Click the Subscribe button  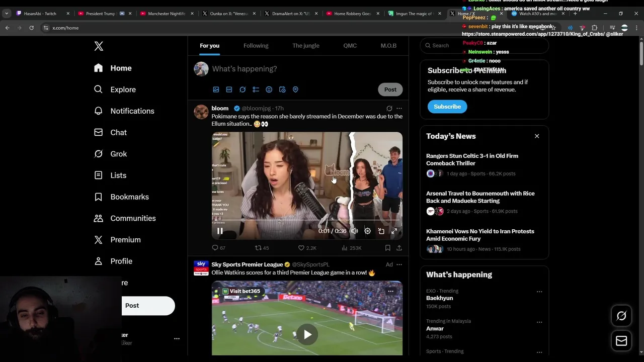click(447, 107)
